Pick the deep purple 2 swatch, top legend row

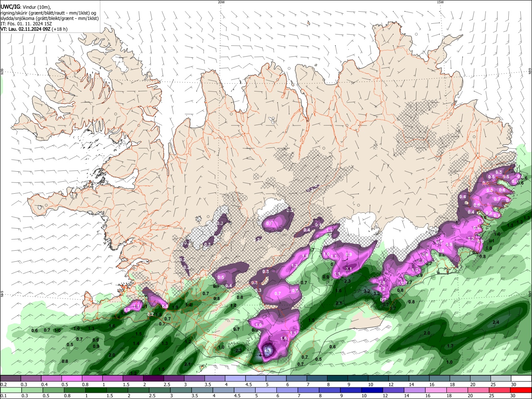pyautogui.click(x=153, y=379)
